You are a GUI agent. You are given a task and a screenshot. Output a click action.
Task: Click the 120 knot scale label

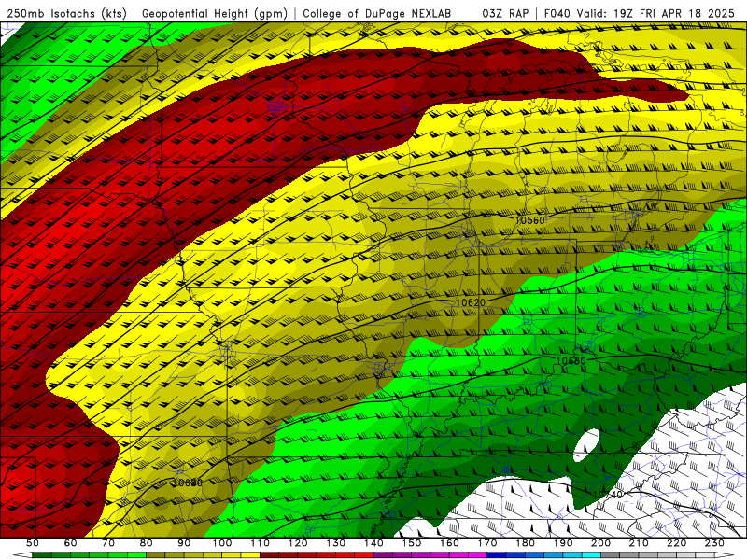(298, 543)
